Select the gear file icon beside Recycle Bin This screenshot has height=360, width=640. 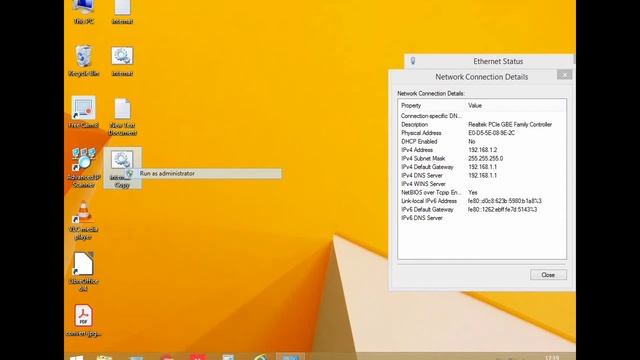pyautogui.click(x=122, y=60)
